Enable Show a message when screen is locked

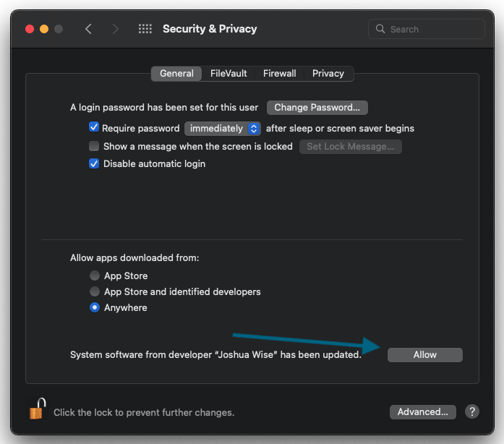[x=94, y=146]
